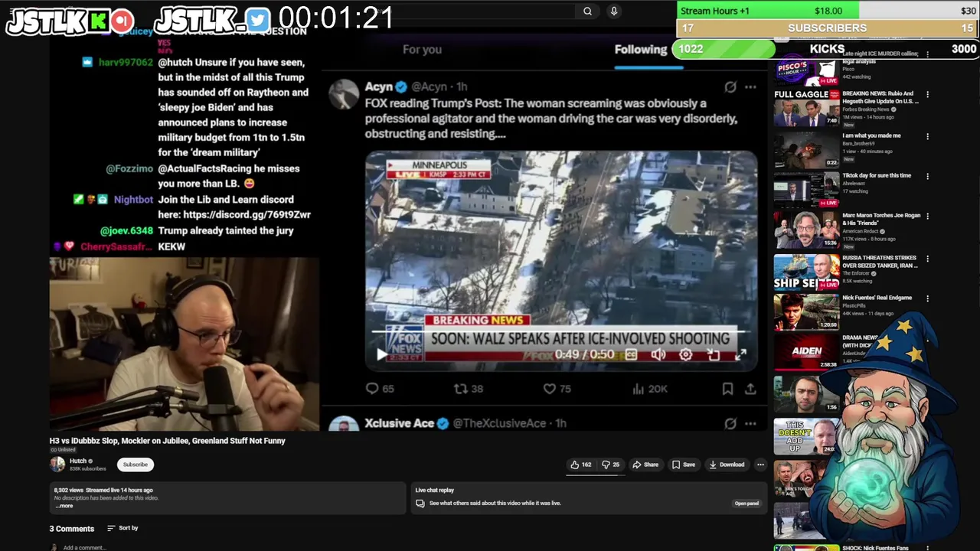980x551 pixels.
Task: Open 'Nick Fuentes' Real Endgame' video title
Action: (877, 298)
